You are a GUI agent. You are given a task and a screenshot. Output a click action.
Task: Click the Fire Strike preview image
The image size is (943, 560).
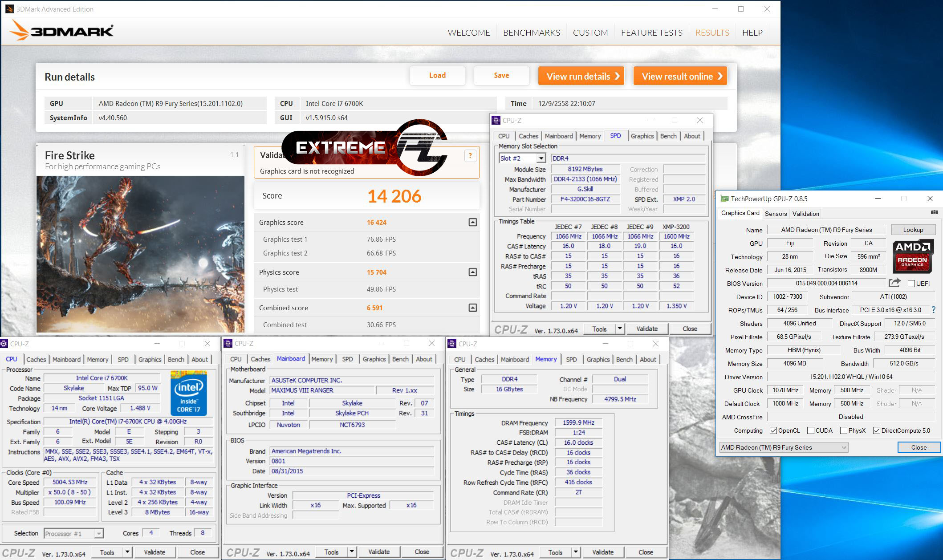[x=140, y=254]
